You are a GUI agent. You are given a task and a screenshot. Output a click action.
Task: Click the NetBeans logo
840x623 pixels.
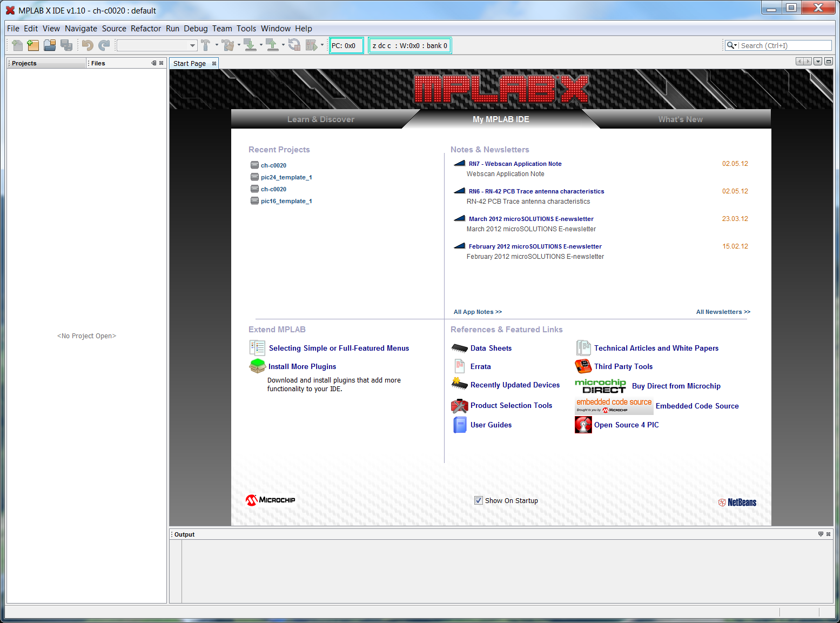[x=737, y=502]
